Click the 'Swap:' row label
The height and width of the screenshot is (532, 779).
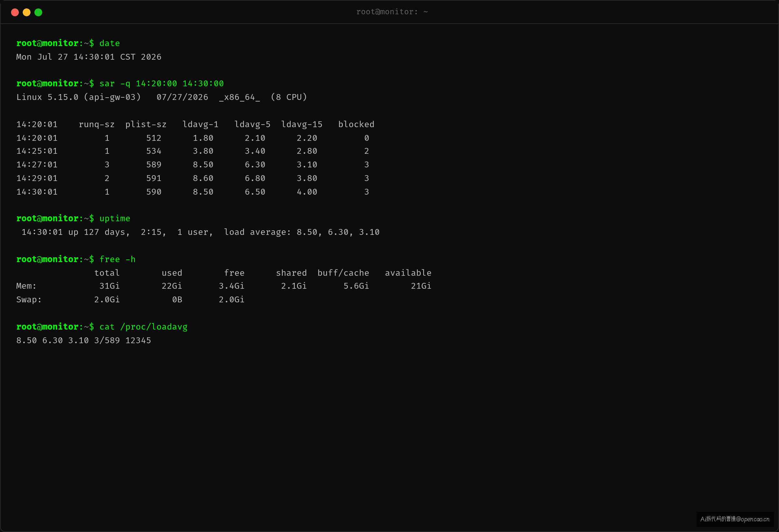pos(29,299)
